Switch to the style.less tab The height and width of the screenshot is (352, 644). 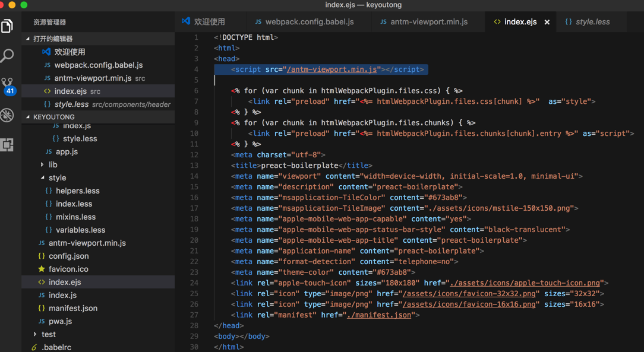point(592,22)
